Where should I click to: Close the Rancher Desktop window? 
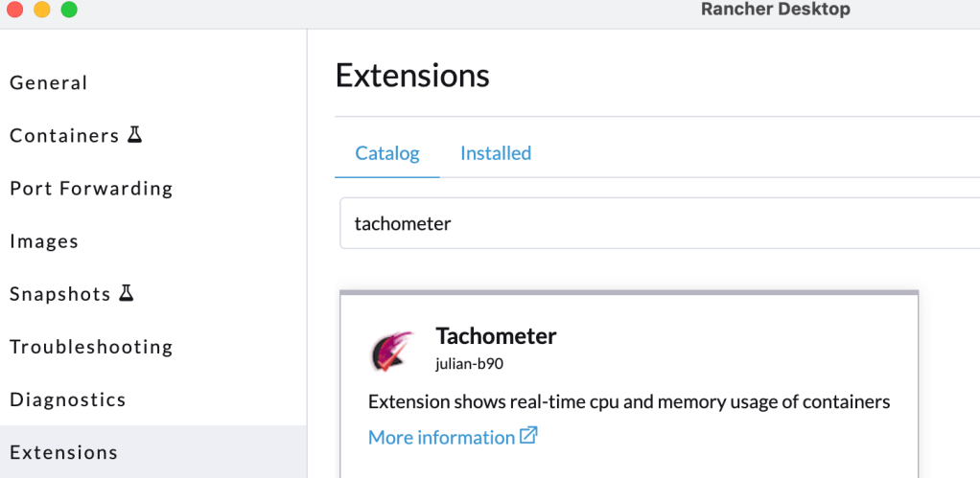(15, 10)
